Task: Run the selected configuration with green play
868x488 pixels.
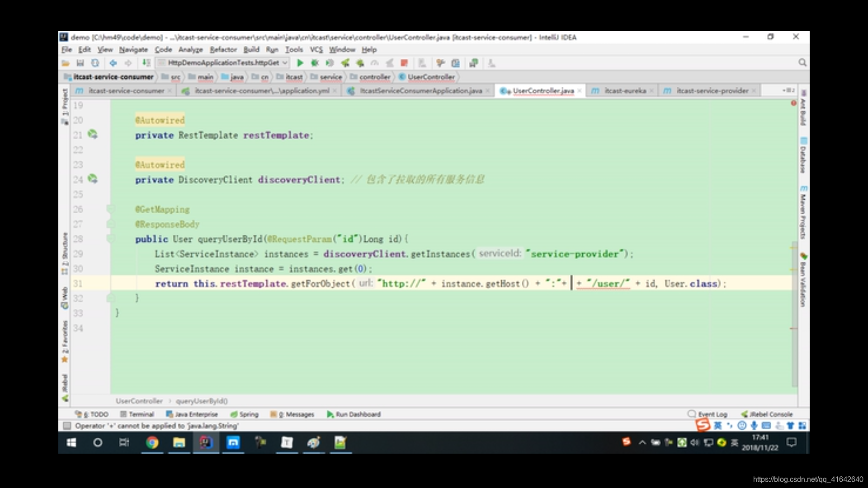Action: pyautogui.click(x=300, y=63)
